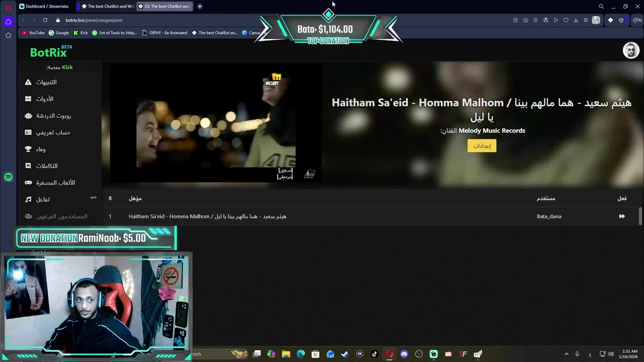Open التنبيهات alerts sidebar item

pos(41,82)
